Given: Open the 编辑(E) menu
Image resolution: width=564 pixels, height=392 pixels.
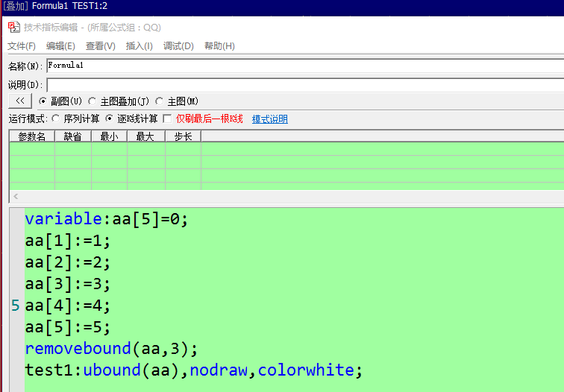Looking at the screenshot, I should (x=60, y=46).
